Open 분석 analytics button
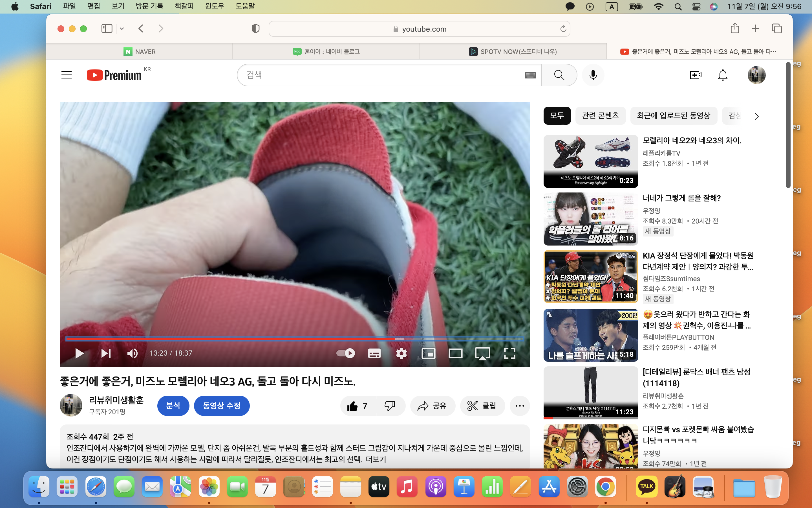 pos(173,406)
